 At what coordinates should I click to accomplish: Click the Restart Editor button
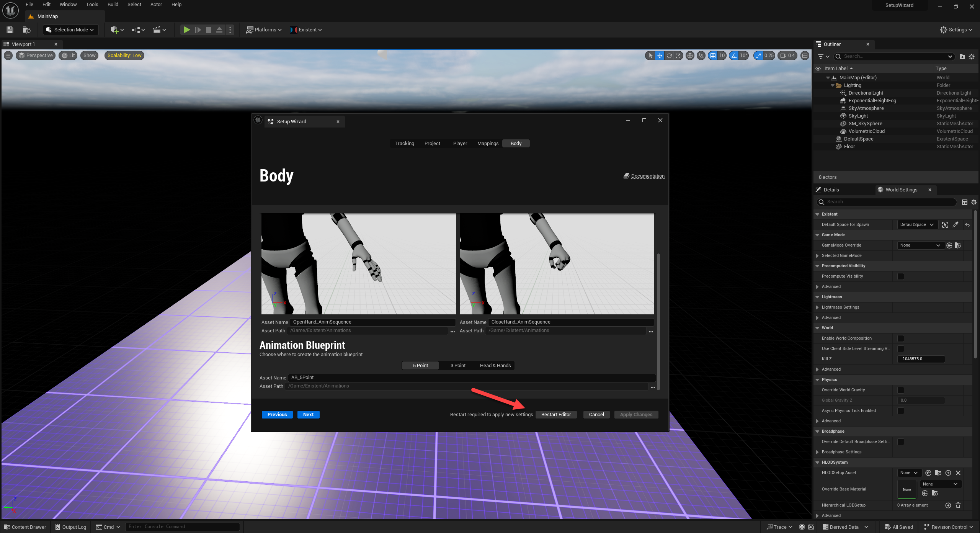point(555,415)
